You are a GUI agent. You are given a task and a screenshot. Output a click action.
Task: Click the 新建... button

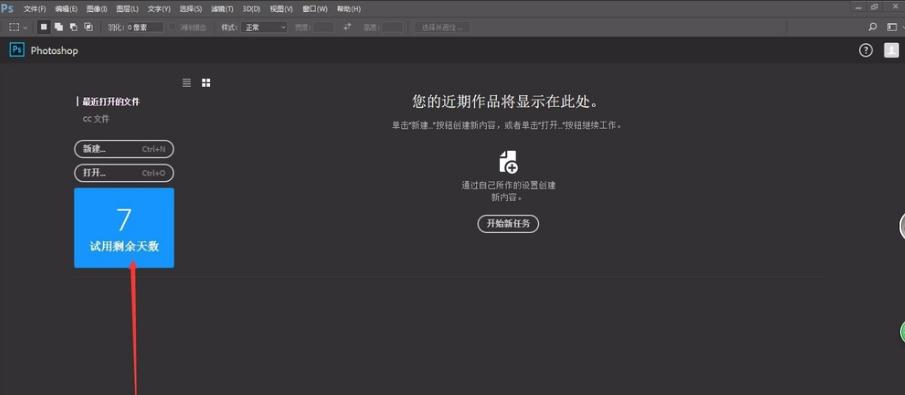124,149
